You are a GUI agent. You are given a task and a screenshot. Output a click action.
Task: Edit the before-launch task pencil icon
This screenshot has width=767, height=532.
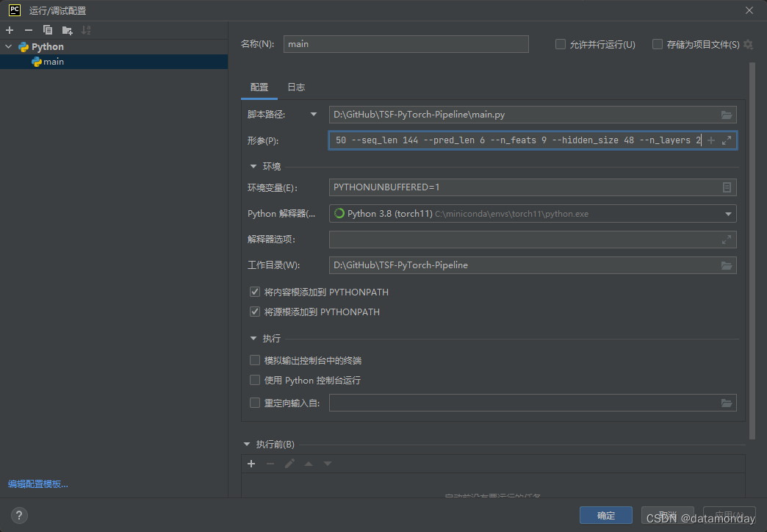(289, 464)
